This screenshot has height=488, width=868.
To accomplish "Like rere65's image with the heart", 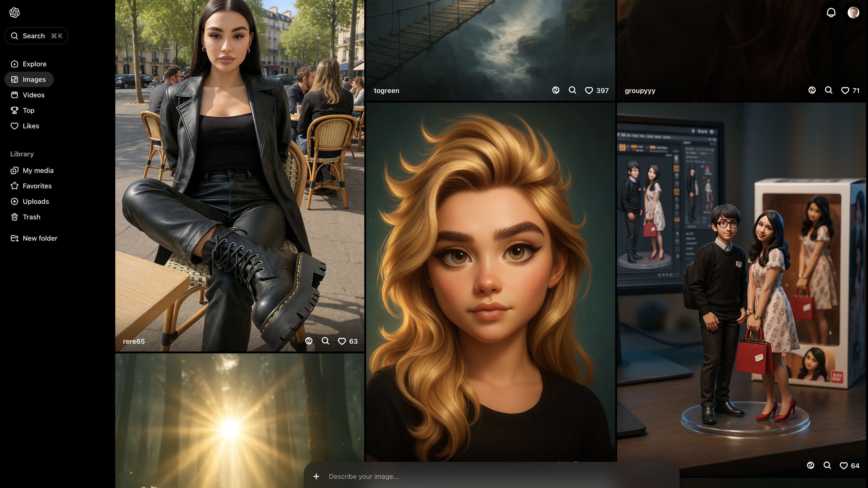I will [342, 341].
